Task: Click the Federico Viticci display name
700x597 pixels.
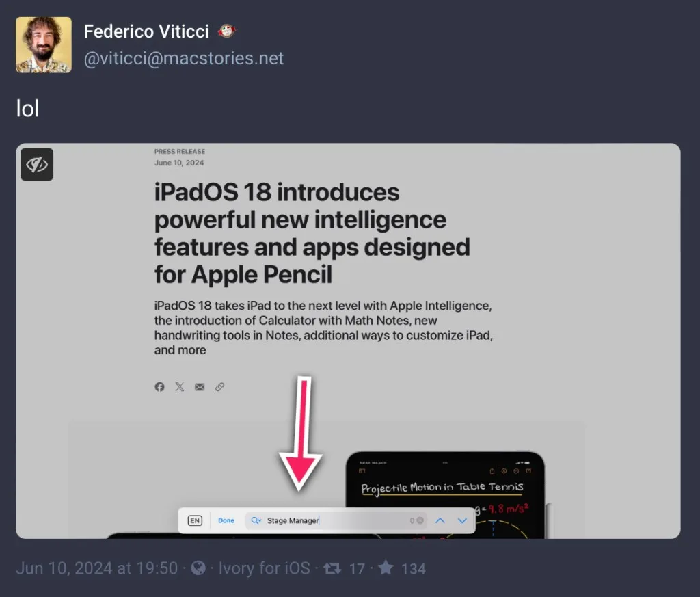Action: coord(146,31)
